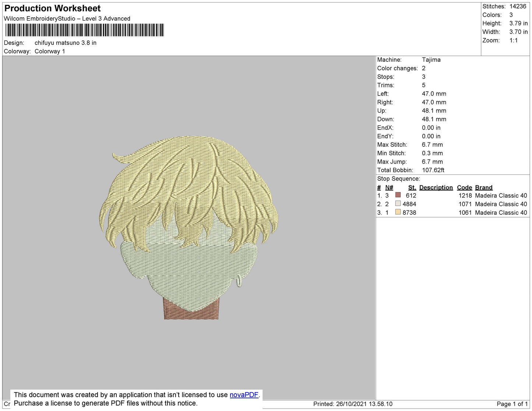Click the light gray swatch for stop 2
The image size is (532, 411).
(398, 203)
